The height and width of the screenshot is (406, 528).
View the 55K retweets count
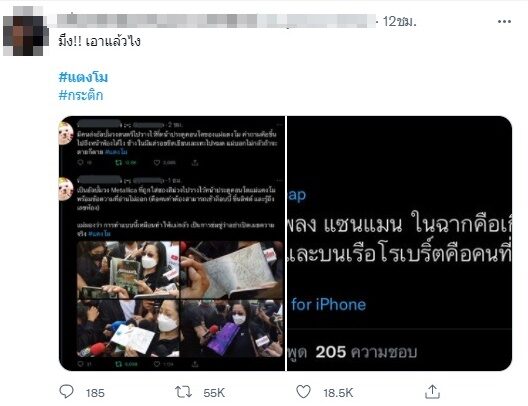[214, 393]
